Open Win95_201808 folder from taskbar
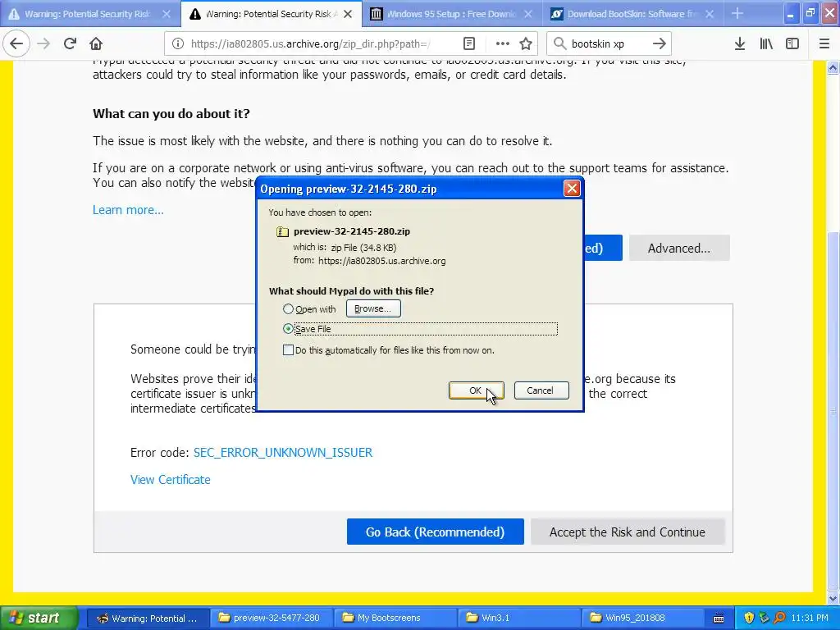Screen dimensions: 840x630 pyautogui.click(x=641, y=618)
